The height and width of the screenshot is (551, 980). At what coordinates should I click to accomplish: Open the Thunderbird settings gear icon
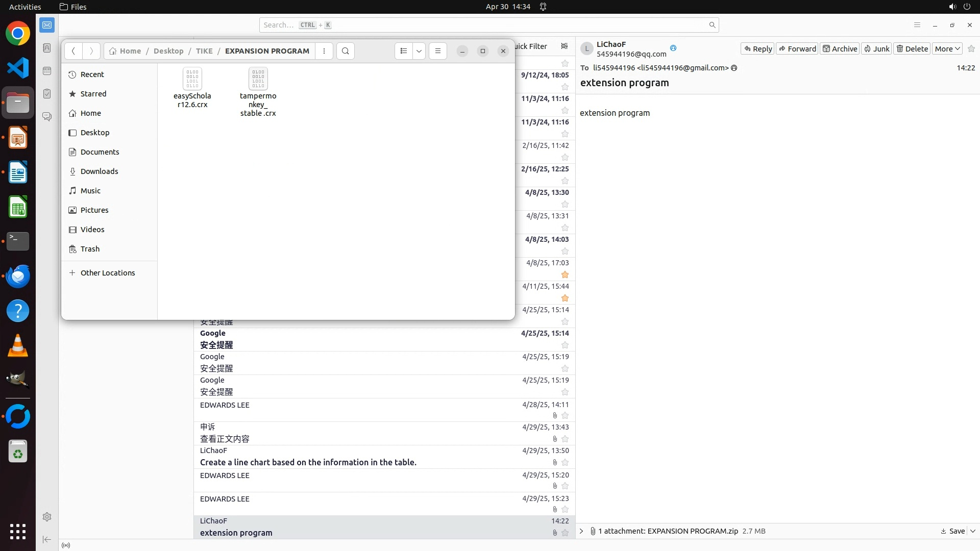tap(47, 517)
